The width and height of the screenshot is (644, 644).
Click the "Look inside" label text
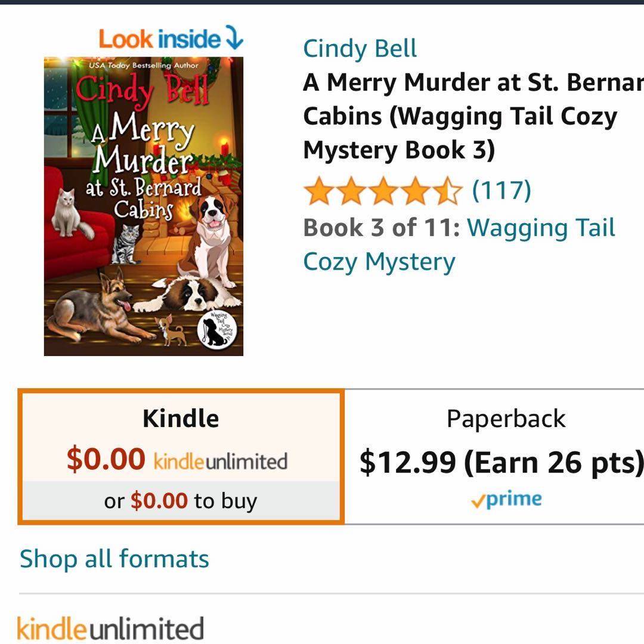(159, 39)
